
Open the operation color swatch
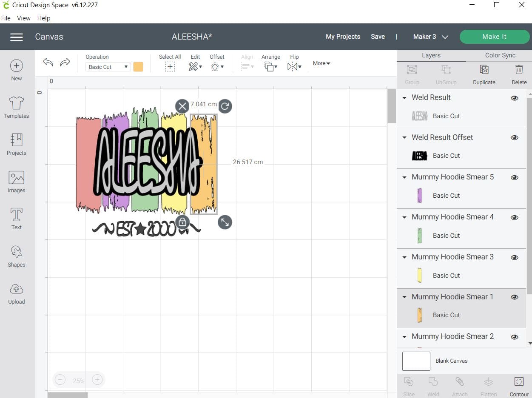[x=138, y=67]
